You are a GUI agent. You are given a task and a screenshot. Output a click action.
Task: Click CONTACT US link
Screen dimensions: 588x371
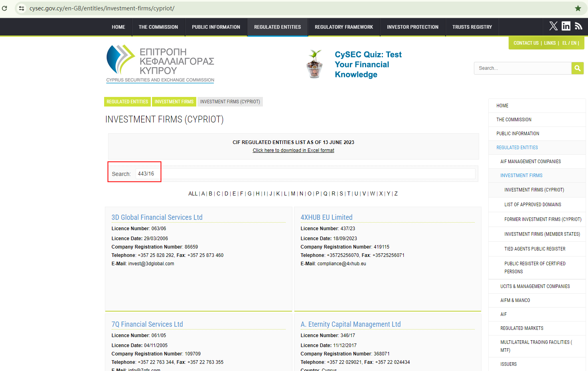[x=526, y=43]
